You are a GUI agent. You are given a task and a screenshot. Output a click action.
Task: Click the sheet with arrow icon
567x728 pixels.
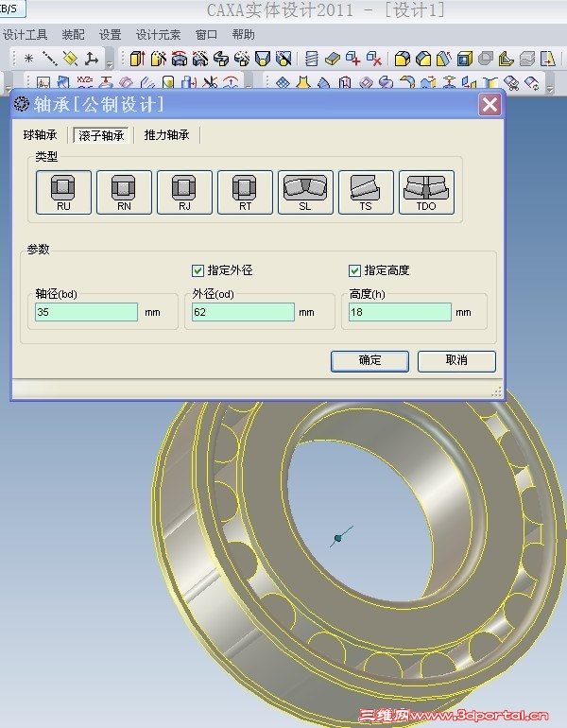click(x=548, y=59)
